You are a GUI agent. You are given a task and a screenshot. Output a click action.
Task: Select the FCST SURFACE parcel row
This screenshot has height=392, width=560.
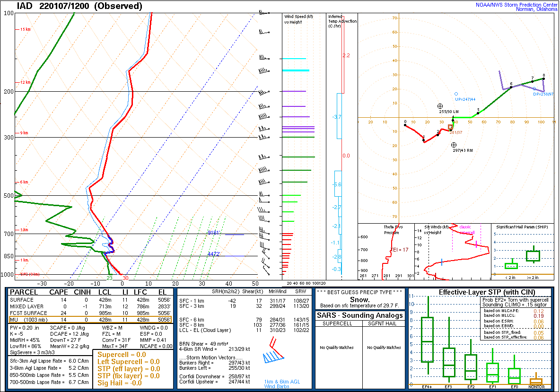point(90,313)
